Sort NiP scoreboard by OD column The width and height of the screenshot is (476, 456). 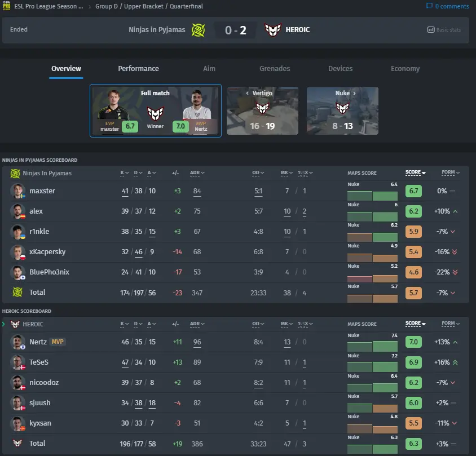click(258, 172)
